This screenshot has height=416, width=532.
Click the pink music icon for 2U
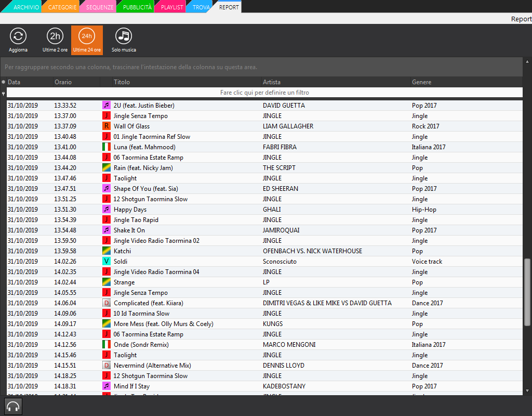coord(107,106)
